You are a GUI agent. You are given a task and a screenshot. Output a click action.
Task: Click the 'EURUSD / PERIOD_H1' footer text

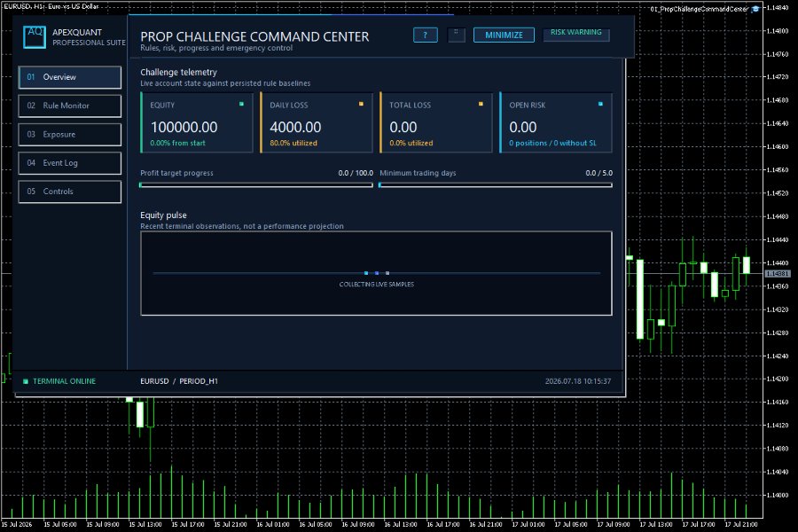click(x=179, y=381)
